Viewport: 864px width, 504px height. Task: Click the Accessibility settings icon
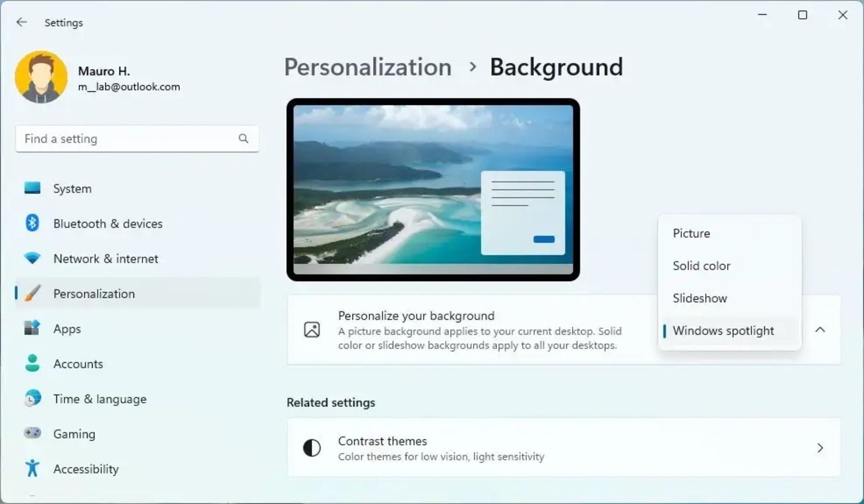tap(31, 468)
